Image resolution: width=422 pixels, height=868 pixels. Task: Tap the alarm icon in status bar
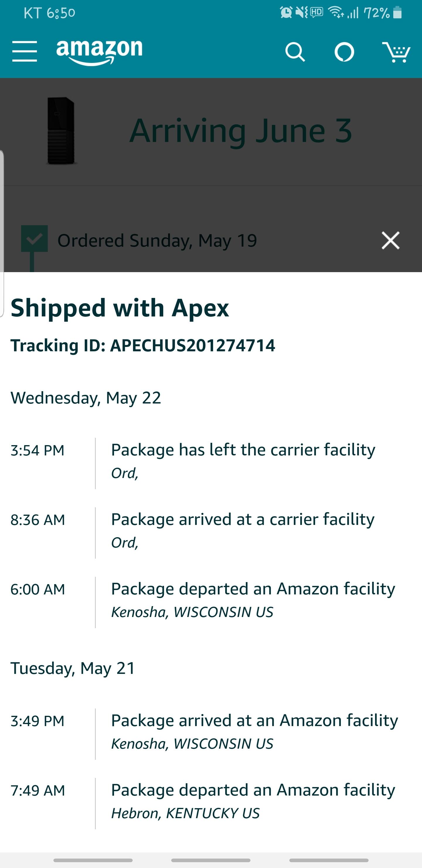click(x=286, y=13)
